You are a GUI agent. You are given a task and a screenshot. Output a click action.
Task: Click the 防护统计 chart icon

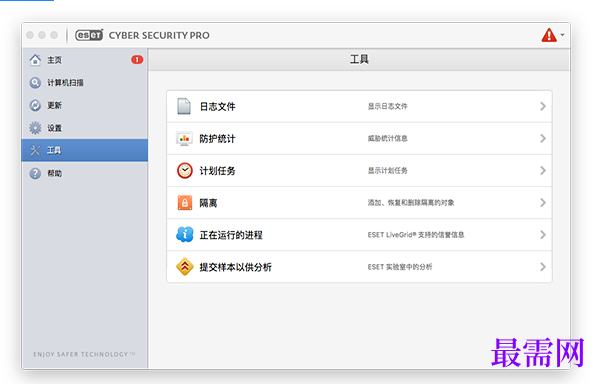(184, 138)
